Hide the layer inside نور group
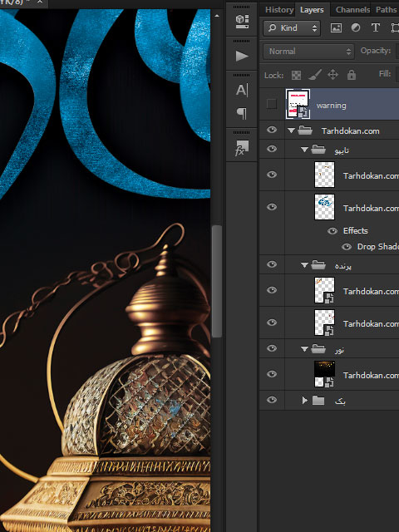Screen dimensions: 399x532 click(272, 374)
